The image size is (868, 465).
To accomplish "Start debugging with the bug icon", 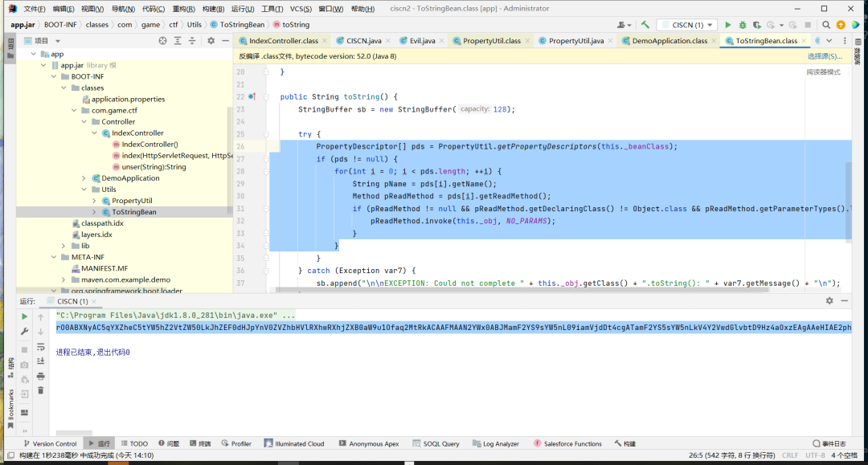I will (x=743, y=25).
